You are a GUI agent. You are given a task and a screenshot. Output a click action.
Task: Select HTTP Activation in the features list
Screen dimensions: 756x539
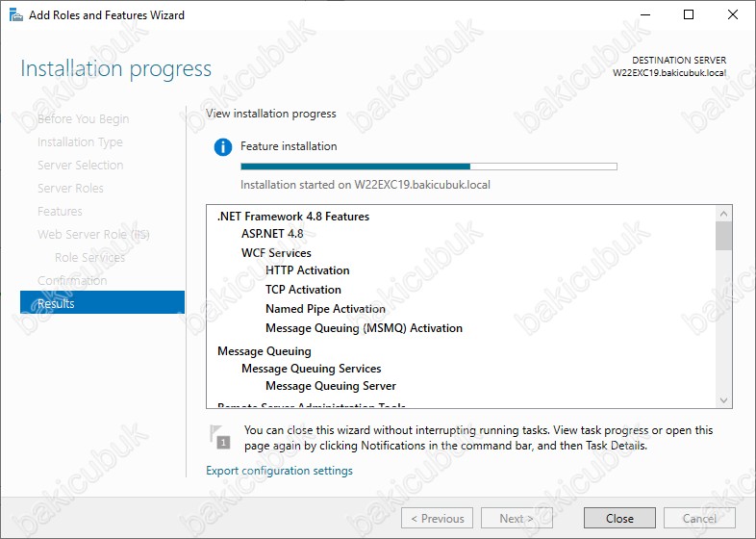(x=307, y=270)
